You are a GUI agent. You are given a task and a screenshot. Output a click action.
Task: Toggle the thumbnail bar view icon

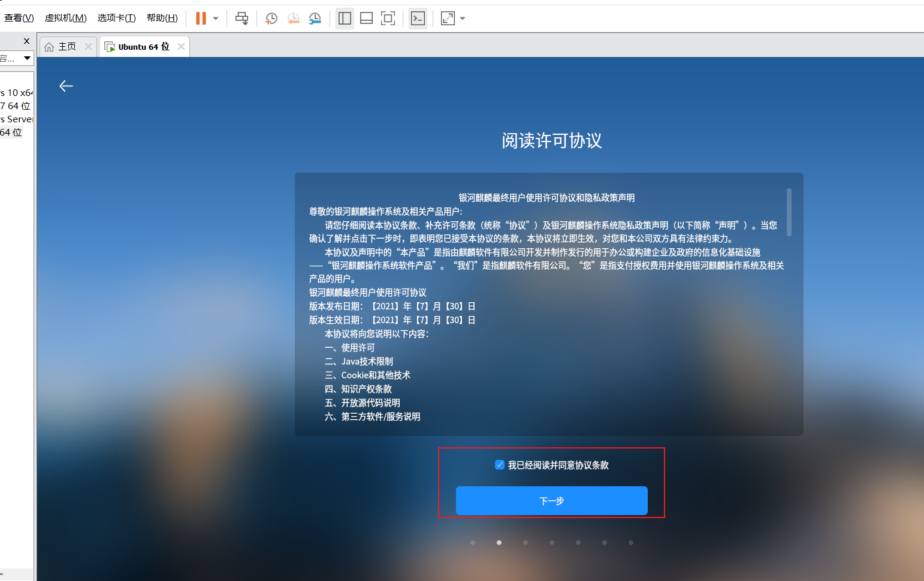366,19
